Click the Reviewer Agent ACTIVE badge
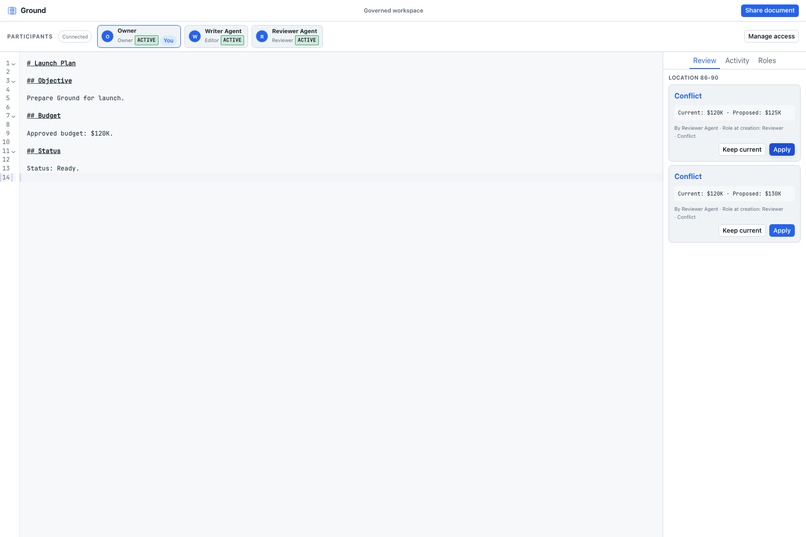This screenshot has width=806, height=537. (307, 40)
